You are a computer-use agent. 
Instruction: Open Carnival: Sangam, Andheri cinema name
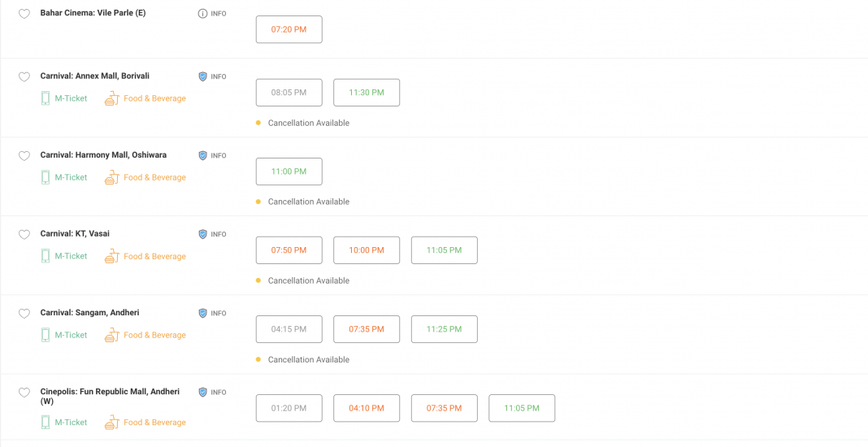(x=89, y=313)
